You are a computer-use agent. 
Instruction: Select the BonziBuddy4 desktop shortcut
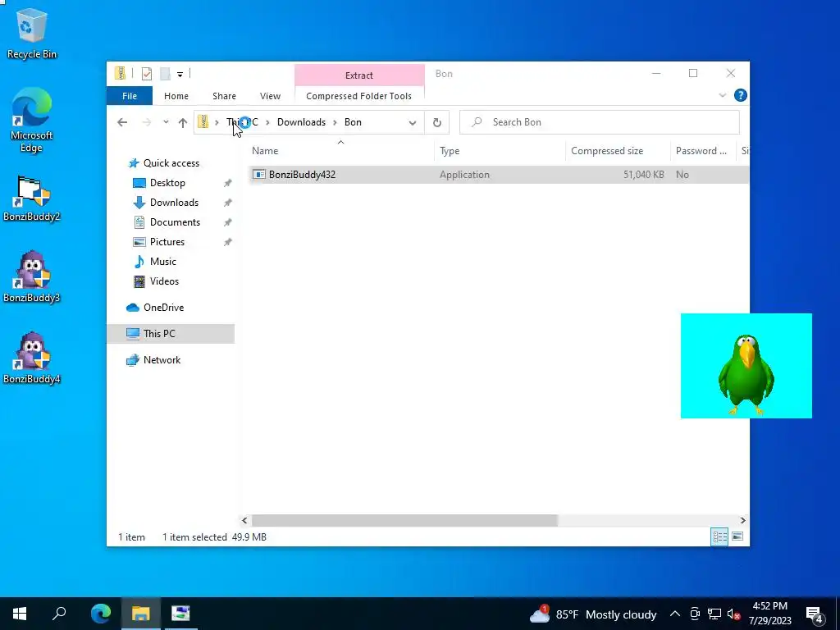[32, 358]
